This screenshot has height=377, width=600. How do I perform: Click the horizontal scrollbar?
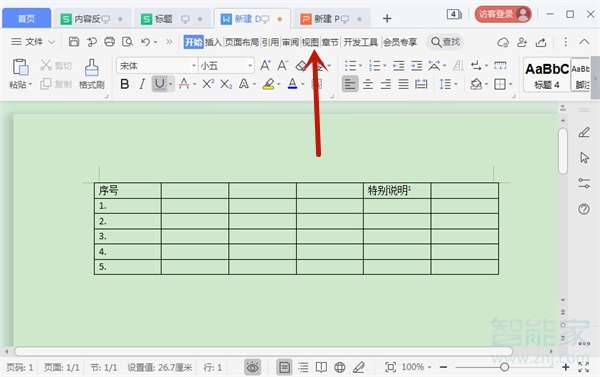264,351
